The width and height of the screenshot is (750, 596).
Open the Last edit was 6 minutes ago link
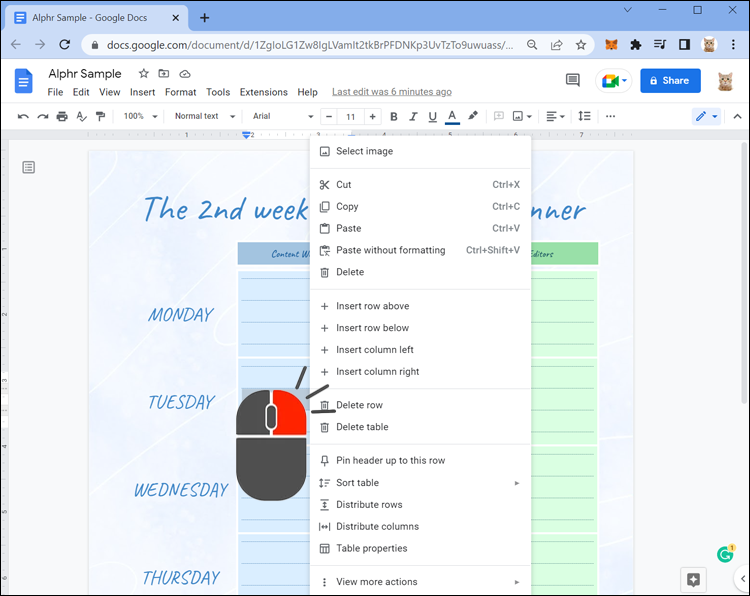click(392, 92)
